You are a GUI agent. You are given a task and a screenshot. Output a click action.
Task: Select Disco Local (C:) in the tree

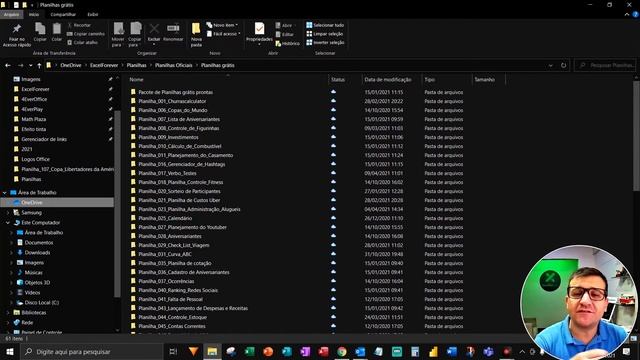pos(42,303)
